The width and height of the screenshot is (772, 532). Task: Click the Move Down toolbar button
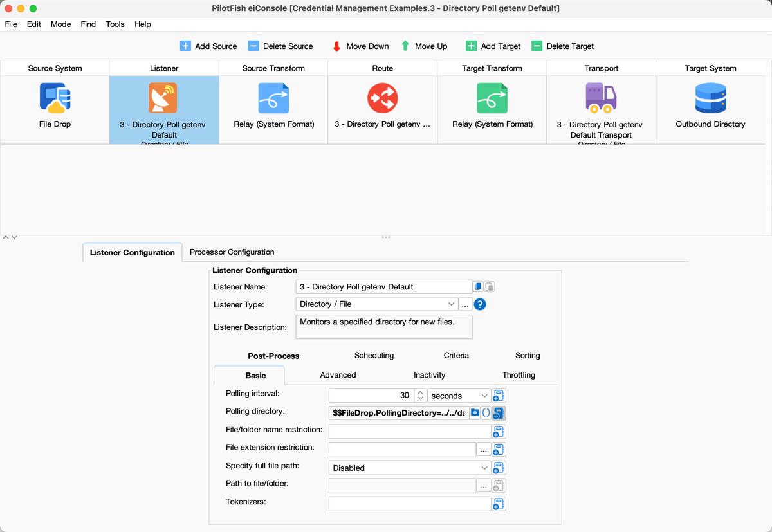pyautogui.click(x=360, y=46)
